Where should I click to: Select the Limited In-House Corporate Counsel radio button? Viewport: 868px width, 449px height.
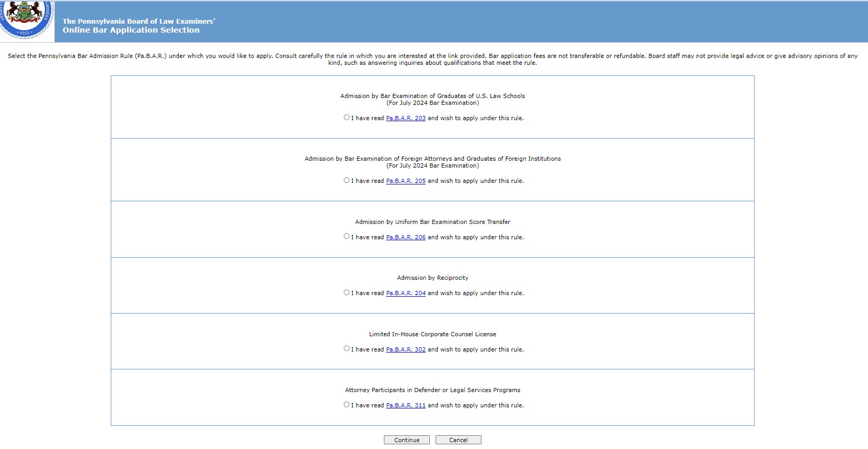(x=346, y=348)
